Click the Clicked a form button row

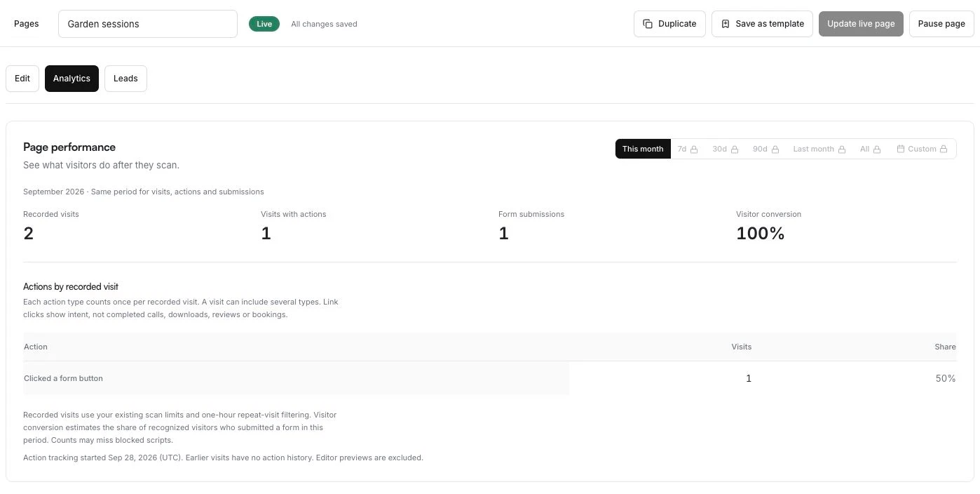coord(489,378)
